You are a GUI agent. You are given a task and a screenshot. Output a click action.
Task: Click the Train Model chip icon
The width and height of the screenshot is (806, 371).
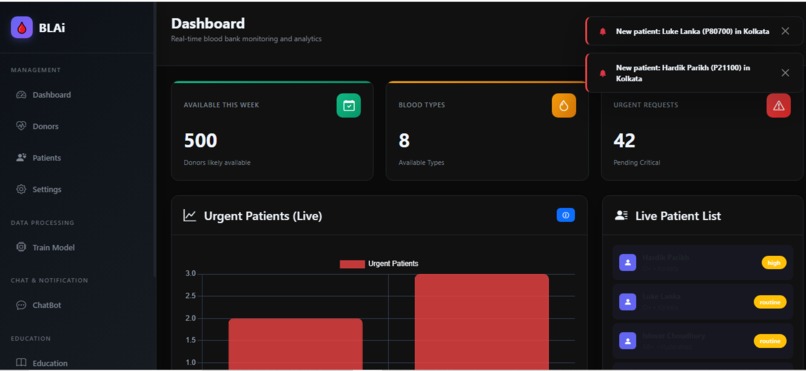click(x=21, y=247)
